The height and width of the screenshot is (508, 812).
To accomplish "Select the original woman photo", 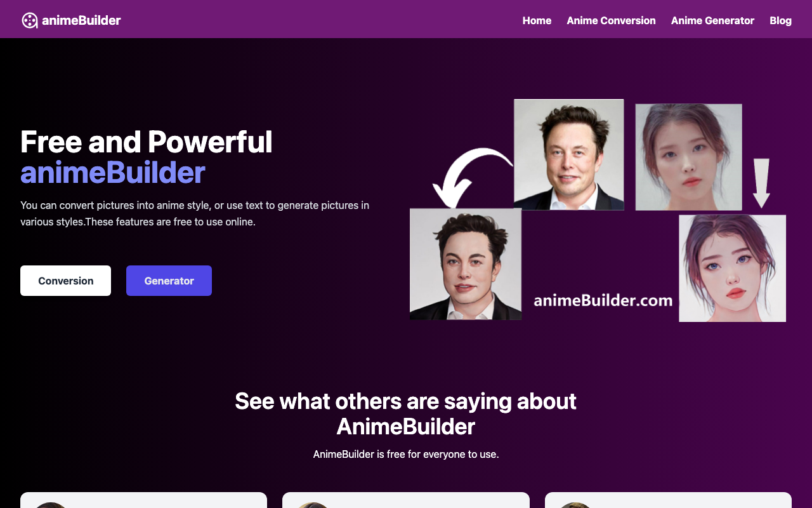I will (689, 157).
